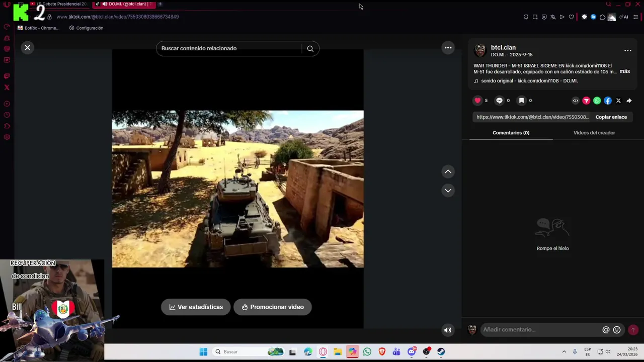Like the video with the heart icon
644x362 pixels.
coord(477,101)
